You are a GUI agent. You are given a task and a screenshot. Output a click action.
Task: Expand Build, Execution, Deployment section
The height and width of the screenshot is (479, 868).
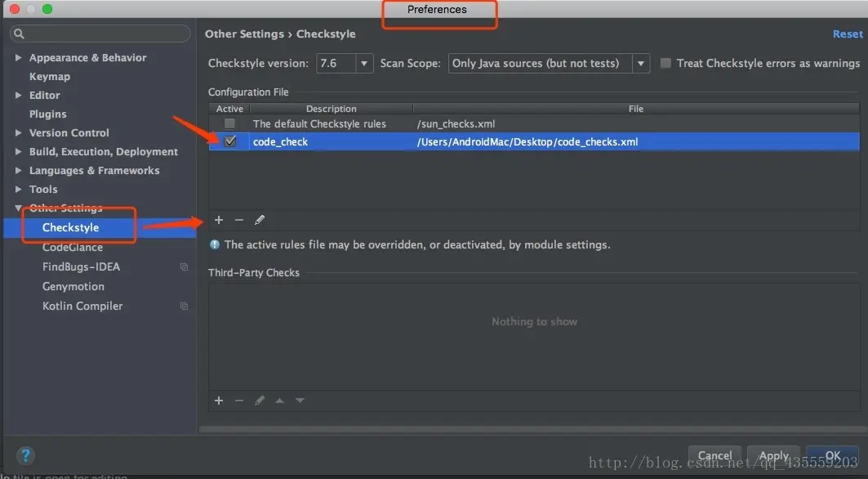coord(18,151)
